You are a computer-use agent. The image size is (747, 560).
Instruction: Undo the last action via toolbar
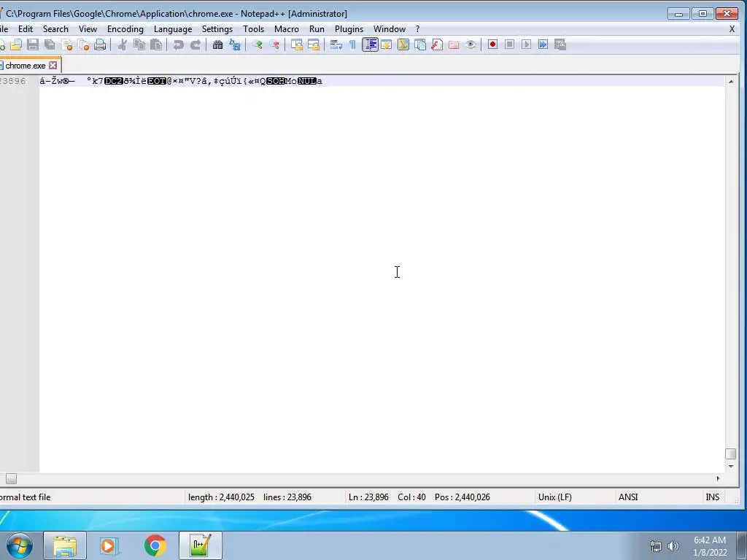coord(178,44)
